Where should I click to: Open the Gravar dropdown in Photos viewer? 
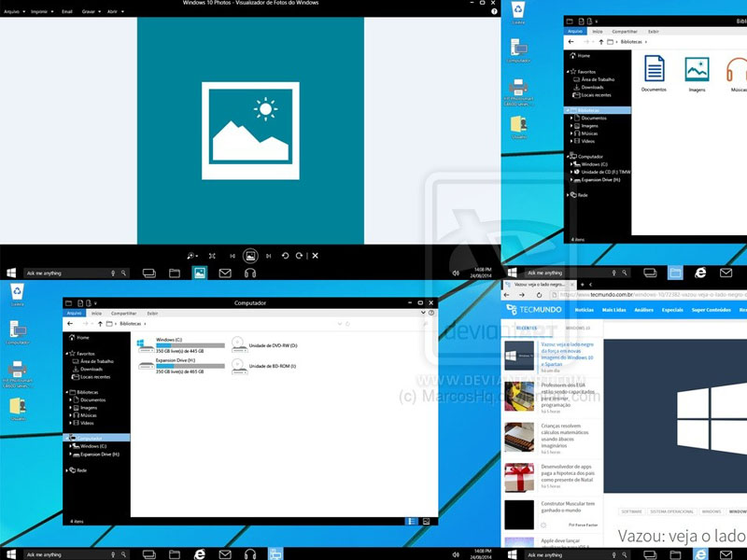(x=91, y=11)
